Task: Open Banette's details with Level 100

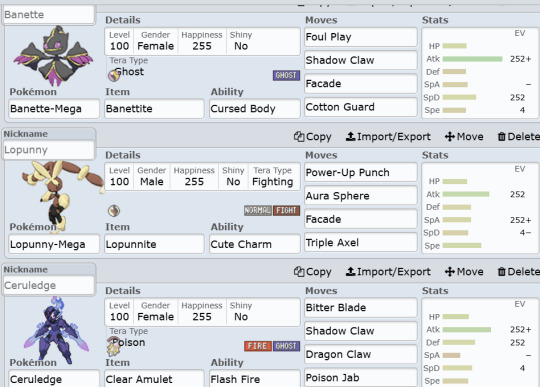Action: click(202, 41)
